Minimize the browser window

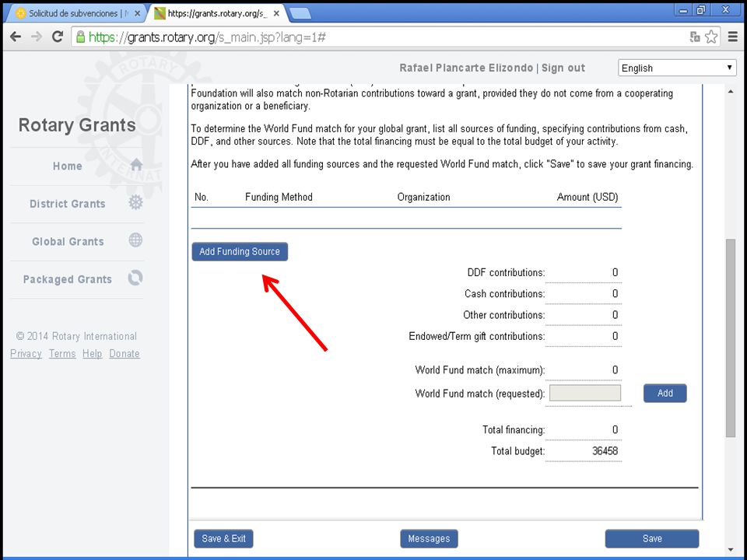click(683, 10)
